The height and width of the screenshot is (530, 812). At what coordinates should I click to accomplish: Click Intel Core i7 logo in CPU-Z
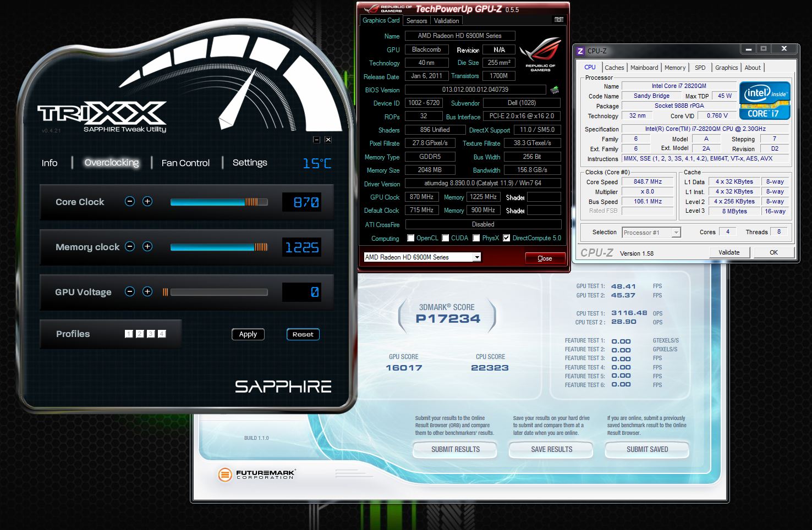point(765,101)
